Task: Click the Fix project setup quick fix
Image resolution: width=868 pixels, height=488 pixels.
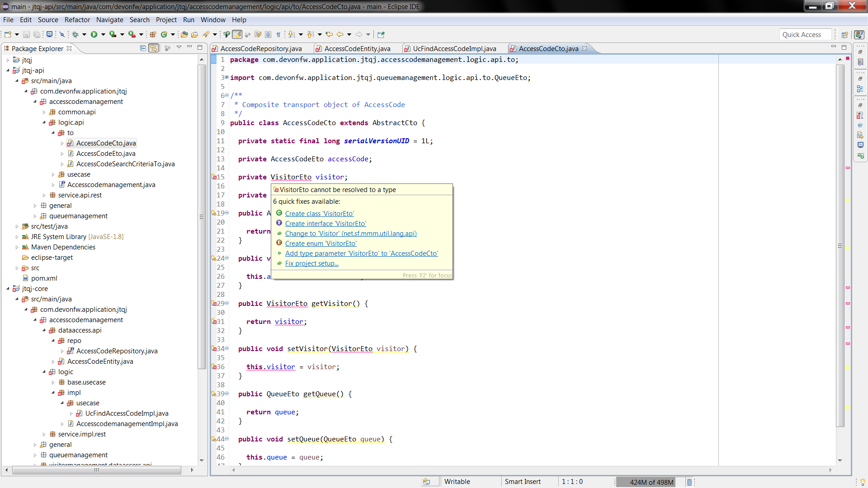Action: point(312,263)
